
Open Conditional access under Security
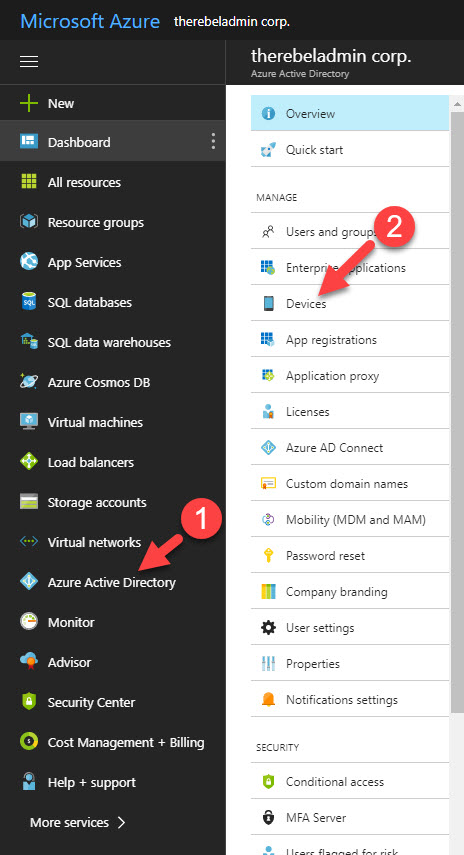pos(350,781)
